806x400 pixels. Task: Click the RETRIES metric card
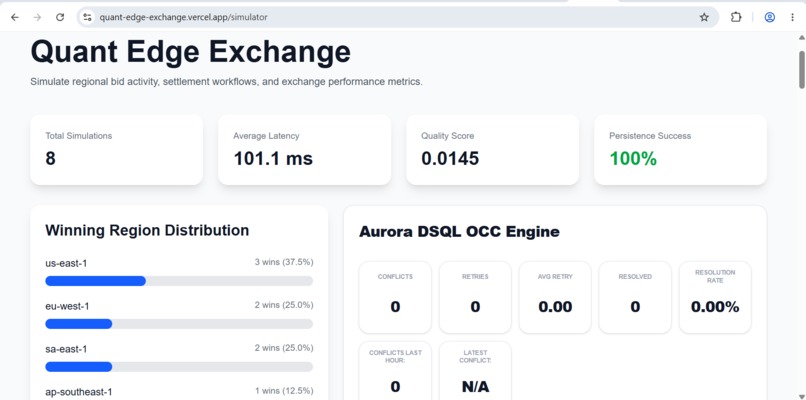[x=475, y=297]
